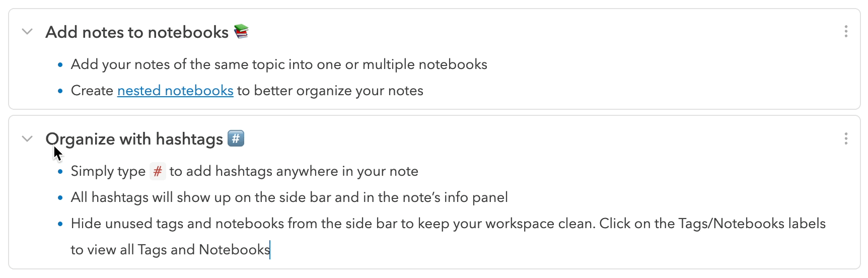Select bullet point before "Create nested notebooks"
The height and width of the screenshot is (278, 868).
click(x=60, y=91)
